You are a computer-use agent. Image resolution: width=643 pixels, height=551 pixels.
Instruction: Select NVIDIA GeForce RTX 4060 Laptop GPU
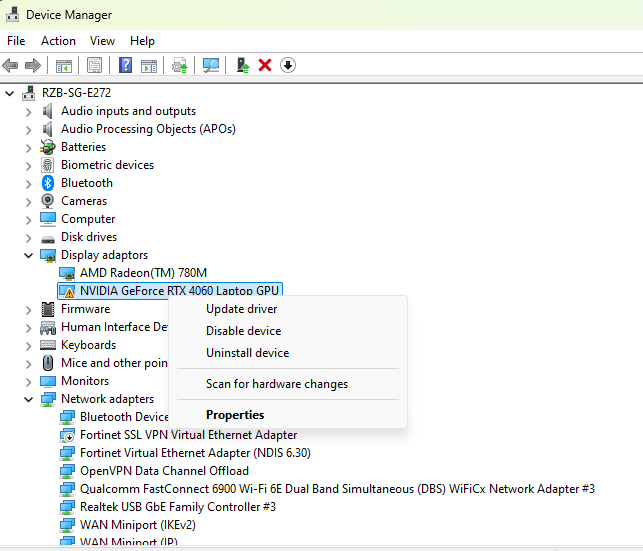[x=179, y=291]
